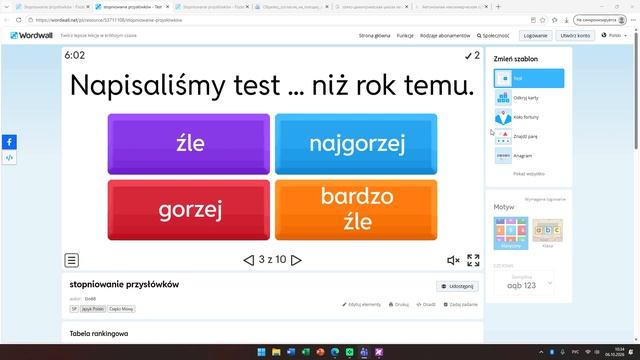The width and height of the screenshot is (640, 360).
Task: Open 'Rodzaje abonamentów' nav item
Action: [x=445, y=36]
